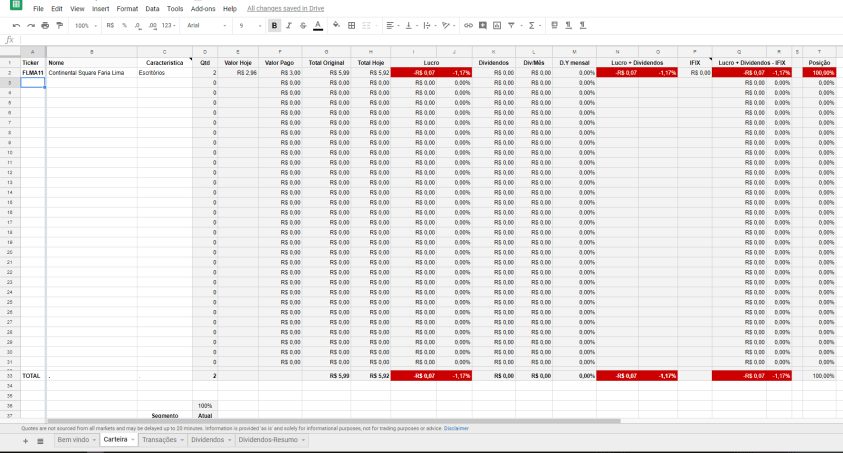Click the horizontal scrollbar
Viewport: 843px width, 453px height.
click(333, 421)
